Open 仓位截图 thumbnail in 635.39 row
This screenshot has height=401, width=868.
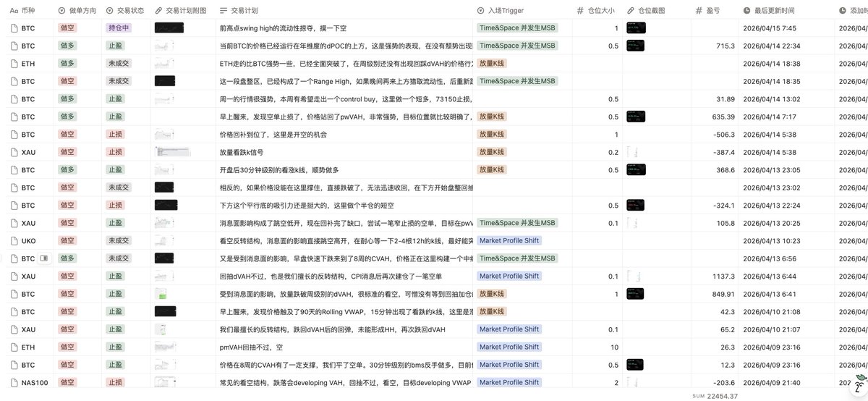tap(636, 117)
